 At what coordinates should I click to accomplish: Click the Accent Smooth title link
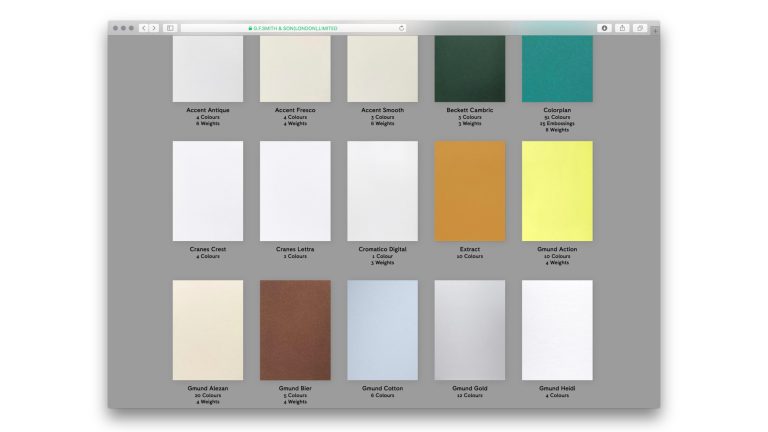coord(383,110)
